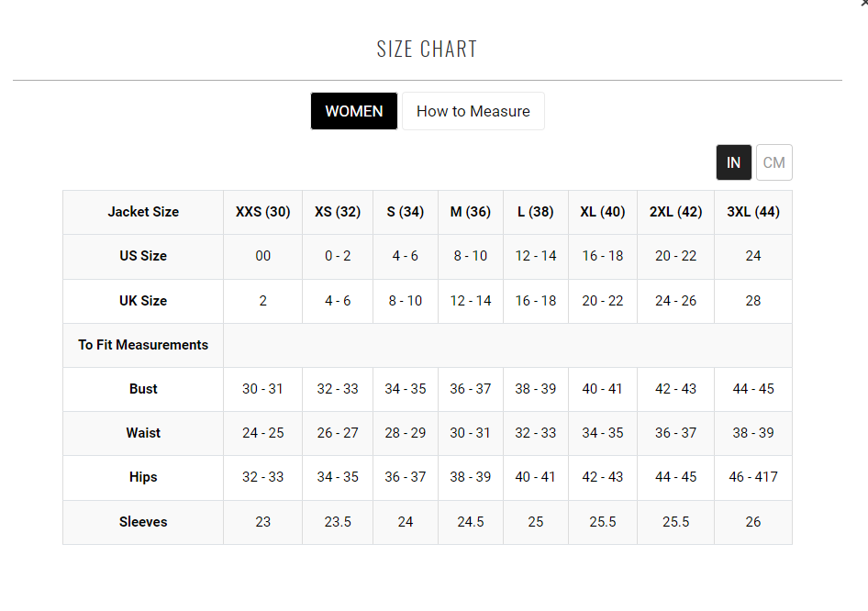Viewport: 868px width, 611px height.
Task: Open the How to Measure tab
Action: (473, 111)
